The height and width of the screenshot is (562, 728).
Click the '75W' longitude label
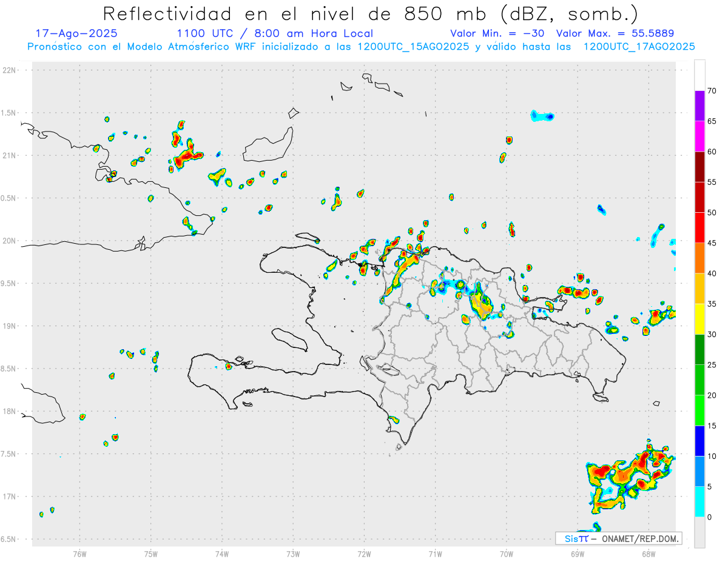click(151, 554)
